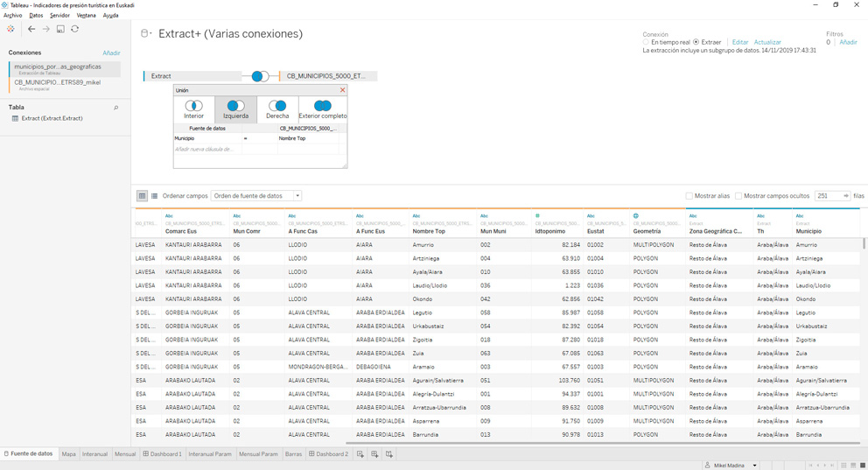Add a new worksheet with the icon
This screenshot has width=868, height=470.
pos(360,454)
